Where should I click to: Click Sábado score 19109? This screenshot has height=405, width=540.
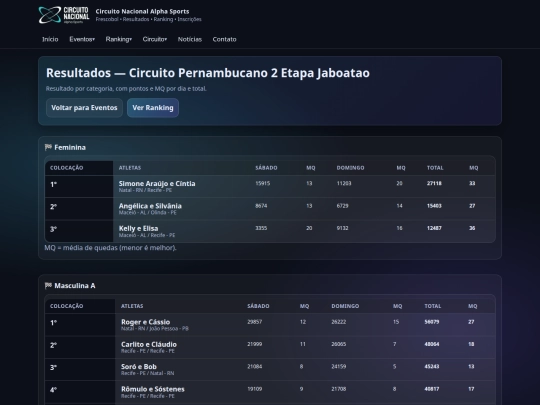[x=255, y=389]
